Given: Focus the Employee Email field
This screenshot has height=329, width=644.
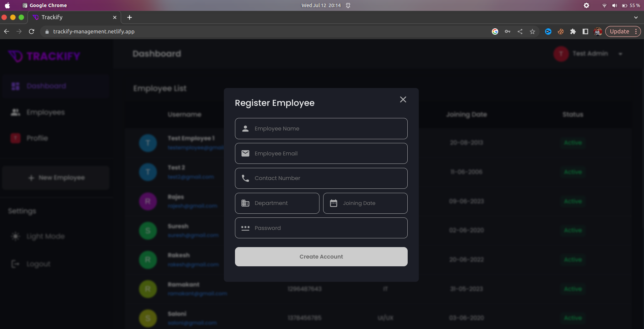Looking at the screenshot, I should 321,153.
